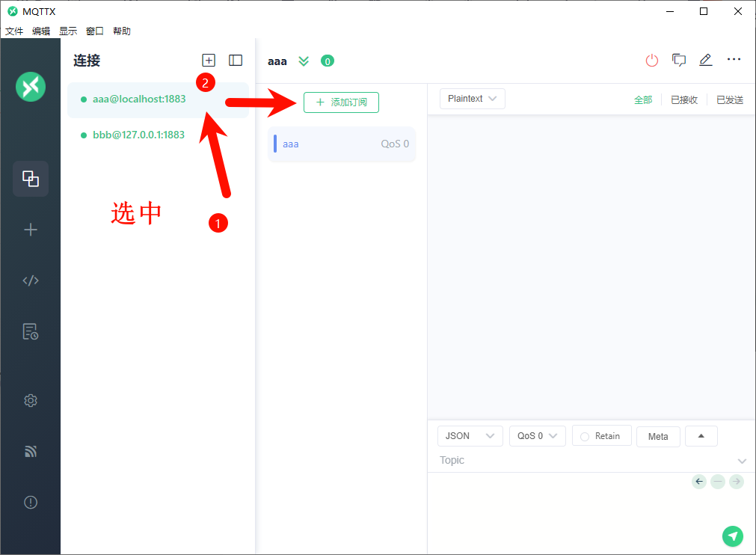Click the green message count badge 0

(328, 61)
